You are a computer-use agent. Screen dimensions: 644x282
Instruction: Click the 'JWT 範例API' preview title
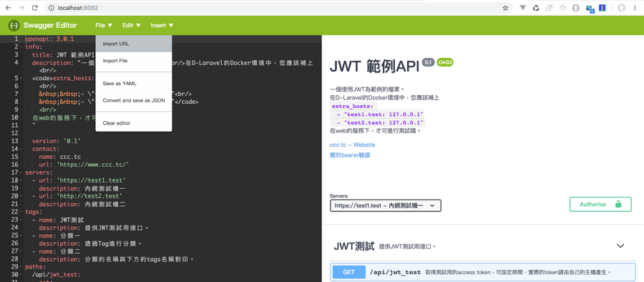point(374,67)
